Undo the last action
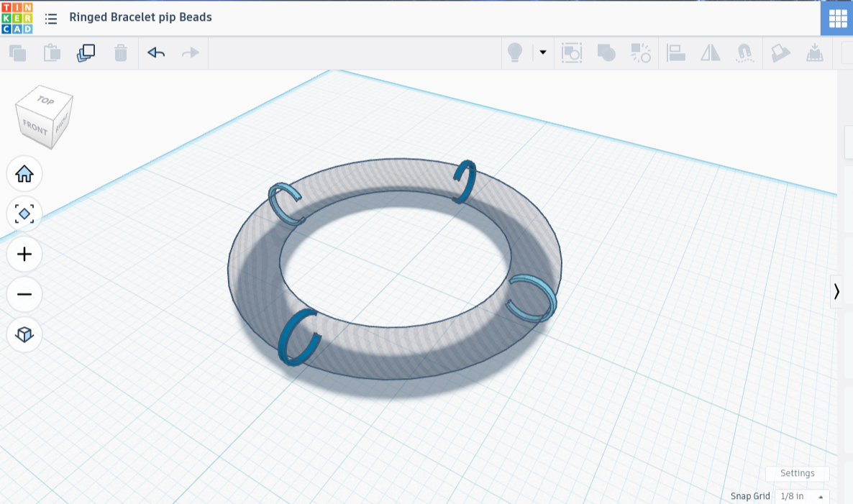 click(156, 52)
